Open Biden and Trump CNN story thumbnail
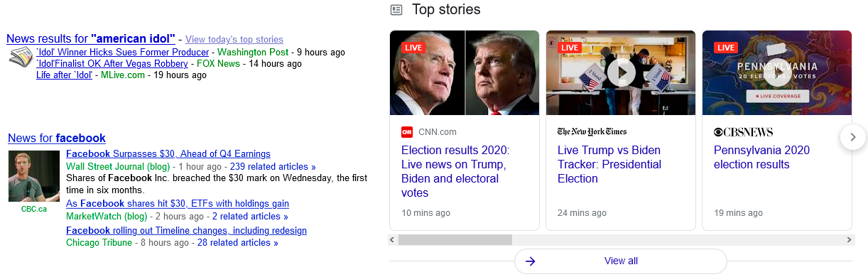This screenshot has width=868, height=277. pos(465,72)
